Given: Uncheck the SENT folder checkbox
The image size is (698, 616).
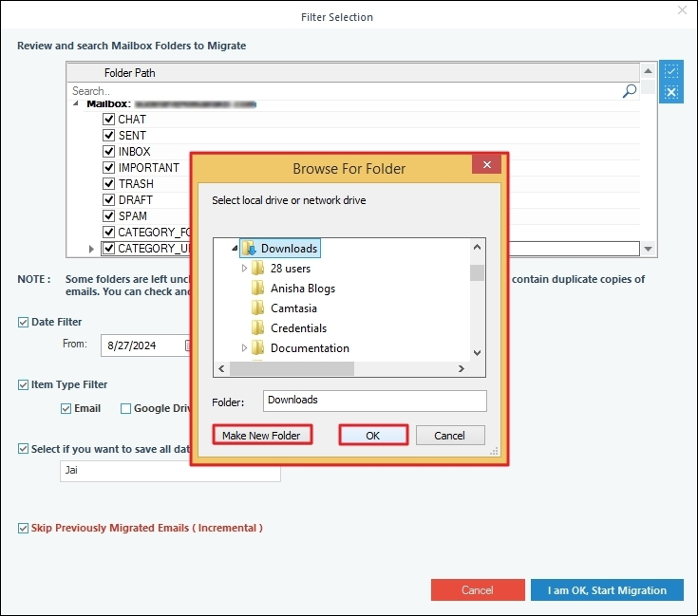Looking at the screenshot, I should point(108,135).
